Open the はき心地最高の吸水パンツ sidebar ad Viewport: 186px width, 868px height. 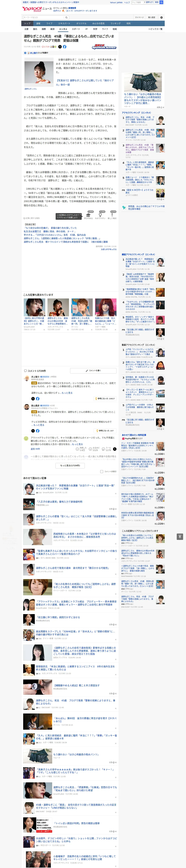(143, 89)
